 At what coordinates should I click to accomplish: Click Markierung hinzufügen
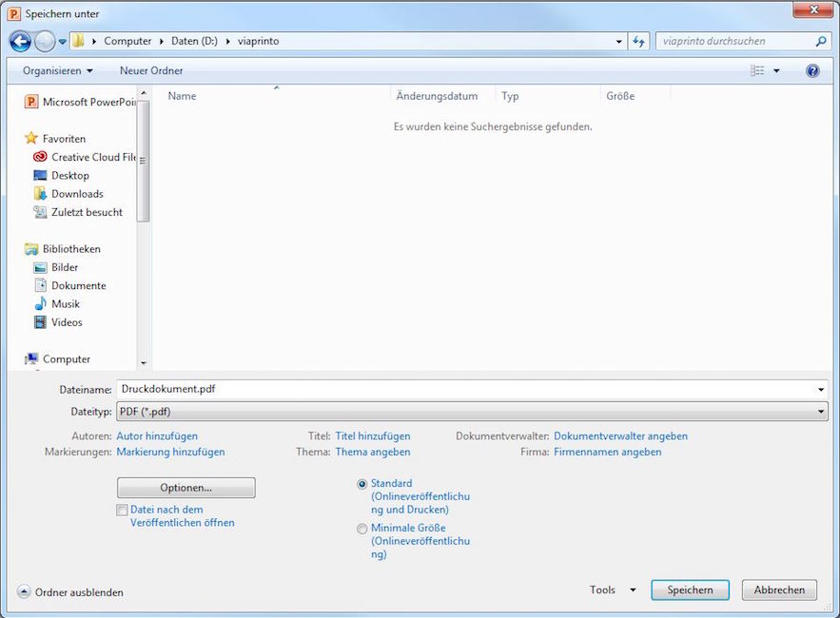(170, 452)
